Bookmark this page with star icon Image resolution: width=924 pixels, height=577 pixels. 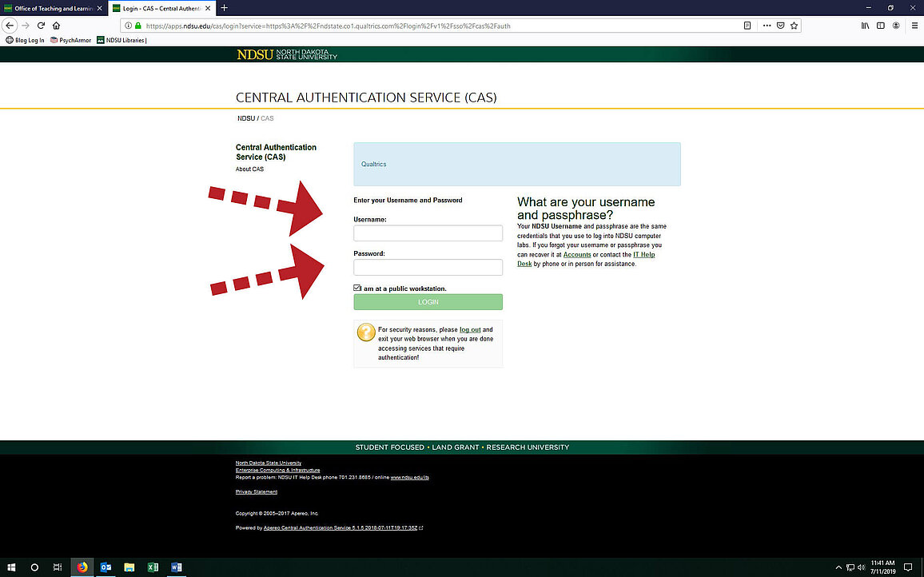click(794, 26)
